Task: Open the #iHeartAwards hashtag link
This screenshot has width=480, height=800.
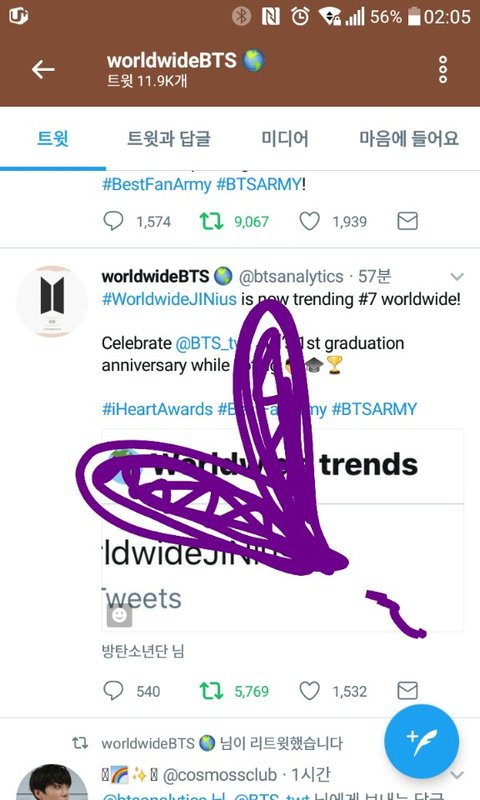Action: click(157, 409)
